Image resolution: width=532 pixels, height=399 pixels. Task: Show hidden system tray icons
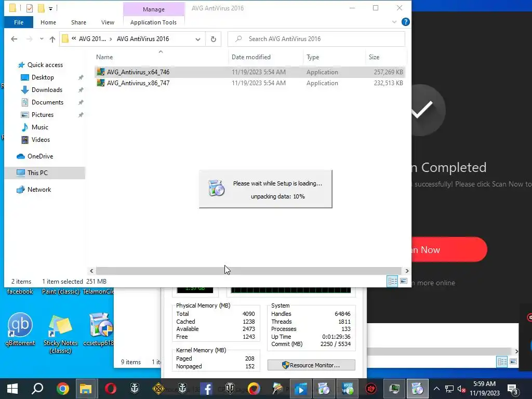[436, 389]
